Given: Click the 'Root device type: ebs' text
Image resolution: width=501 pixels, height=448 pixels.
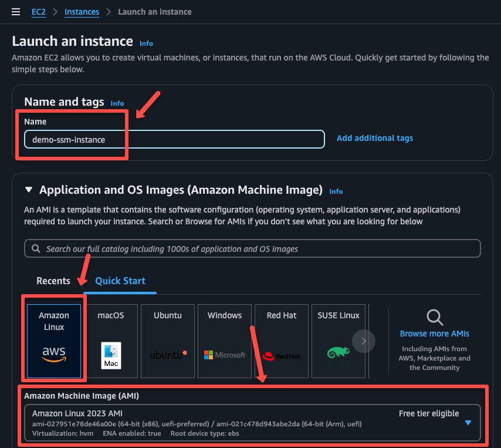Looking at the screenshot, I should (x=205, y=433).
